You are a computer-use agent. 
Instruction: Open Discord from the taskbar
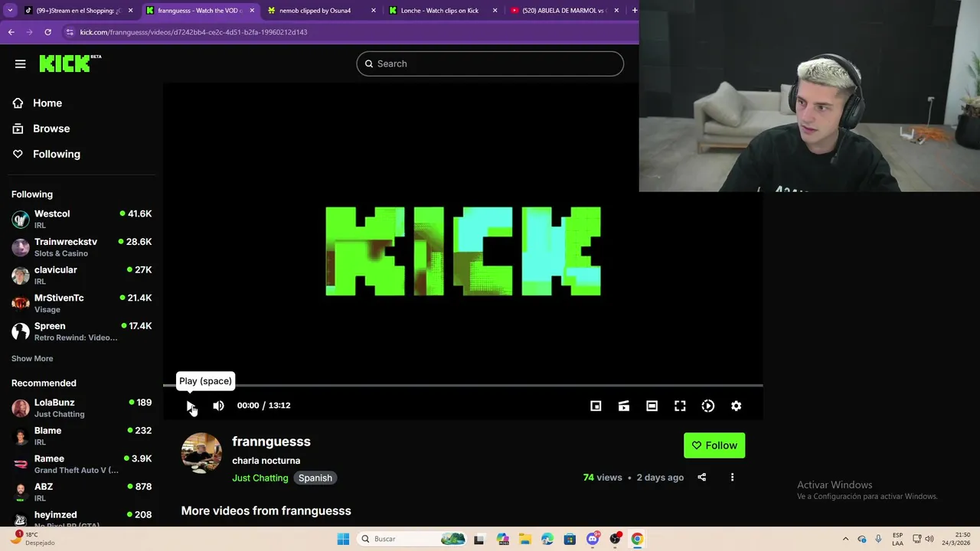(x=592, y=539)
